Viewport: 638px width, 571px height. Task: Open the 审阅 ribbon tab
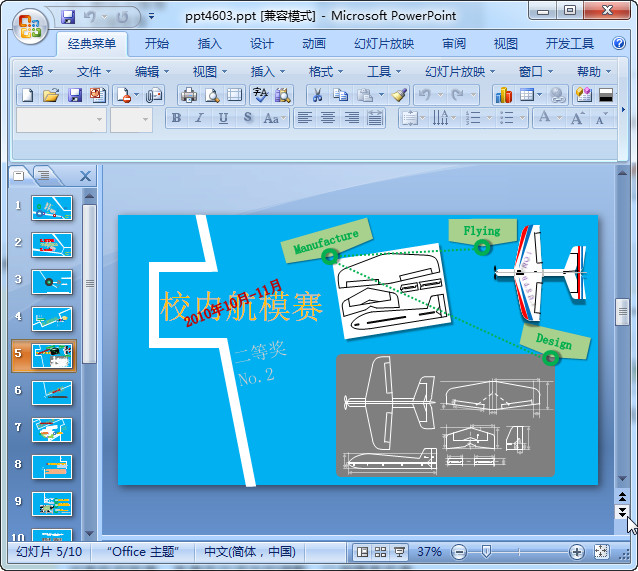click(454, 44)
